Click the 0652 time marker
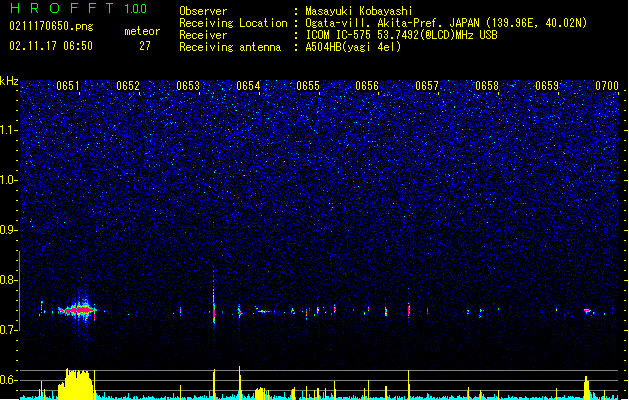 pyautogui.click(x=128, y=86)
